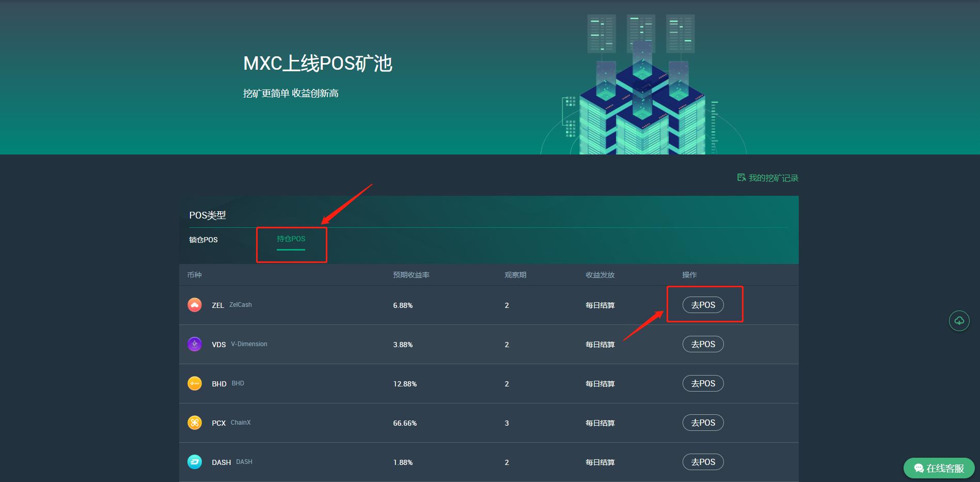Click the 12.88% yield value
980x482 pixels.
click(x=405, y=384)
